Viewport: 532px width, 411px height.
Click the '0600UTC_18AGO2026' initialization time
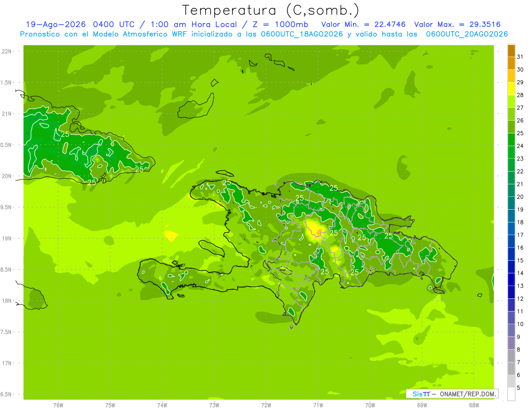[x=301, y=34]
